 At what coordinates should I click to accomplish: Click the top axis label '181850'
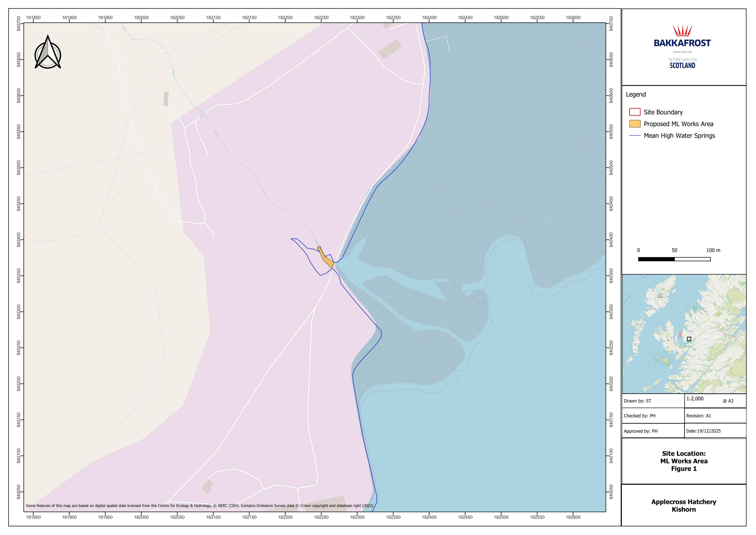33,18
